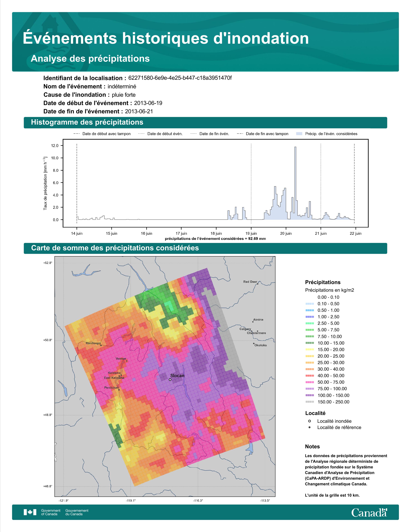Click the Histogramme des précipitations section header
This screenshot has width=411, height=532.
point(205,122)
